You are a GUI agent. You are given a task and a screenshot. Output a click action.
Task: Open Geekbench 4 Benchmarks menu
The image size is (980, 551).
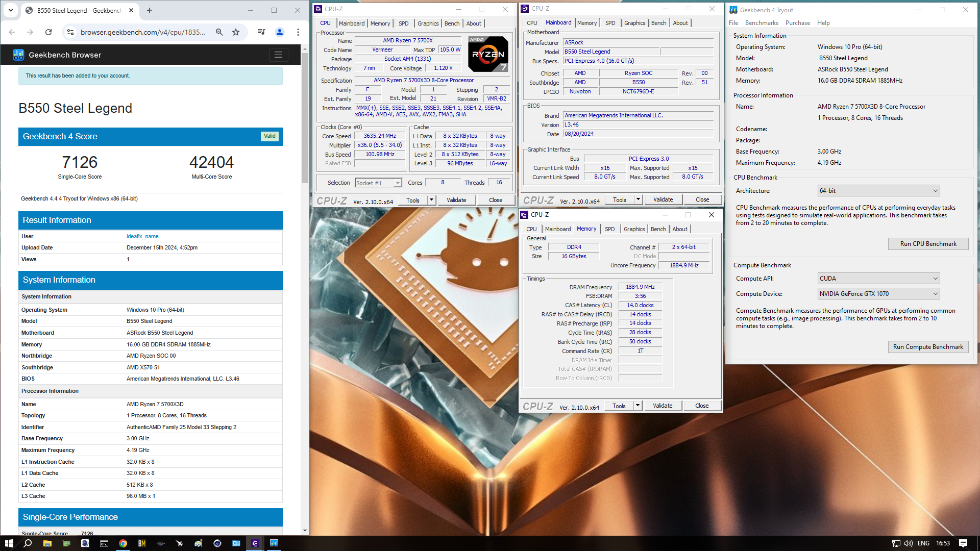coord(762,23)
